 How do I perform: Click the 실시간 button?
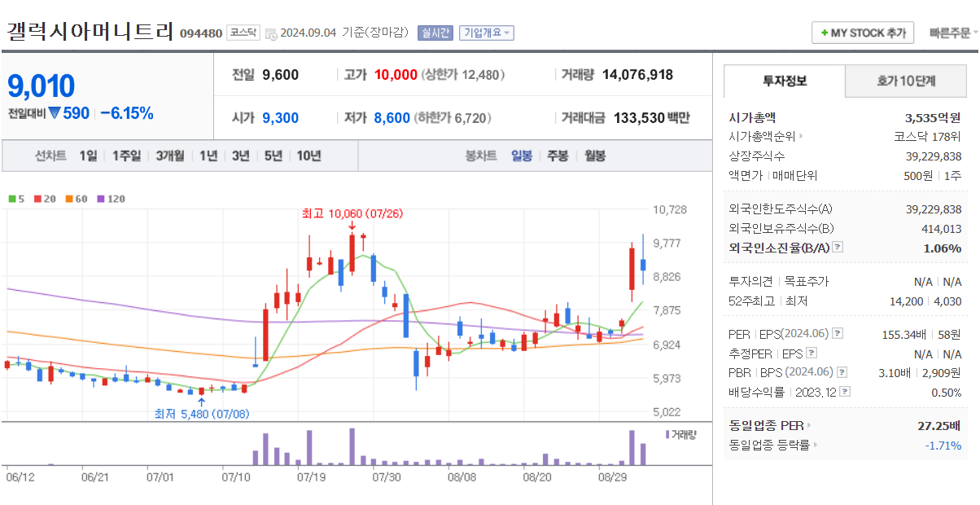pyautogui.click(x=435, y=33)
